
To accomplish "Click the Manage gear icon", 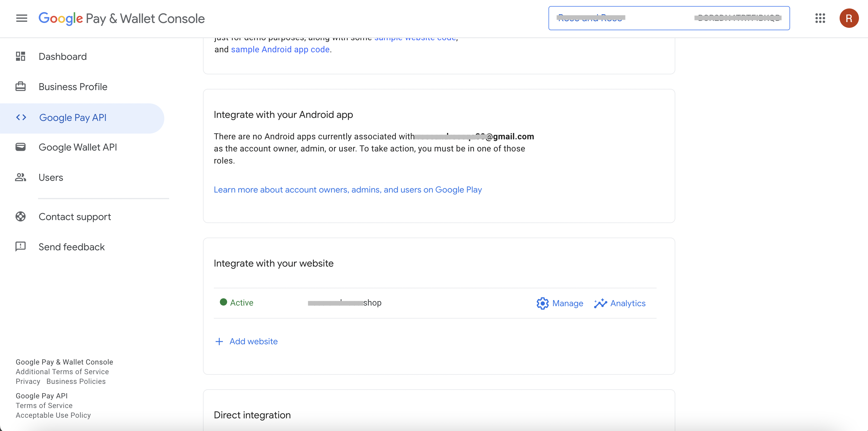I will click(x=542, y=303).
